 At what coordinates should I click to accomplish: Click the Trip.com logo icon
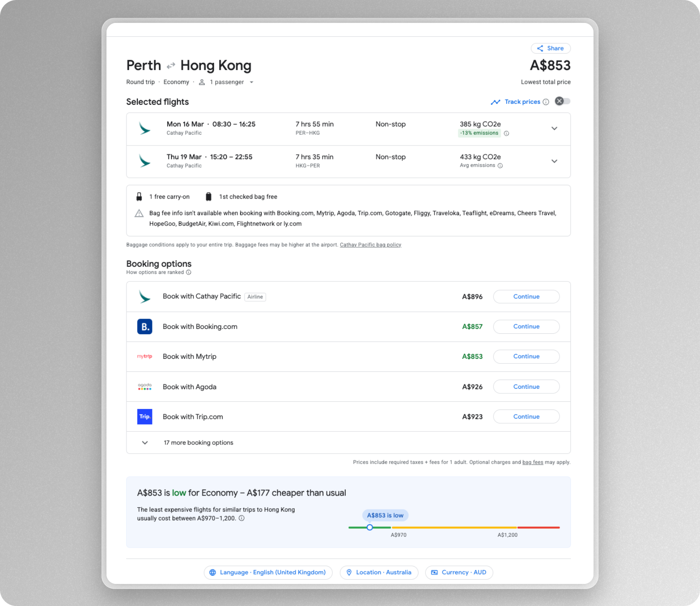pyautogui.click(x=145, y=416)
